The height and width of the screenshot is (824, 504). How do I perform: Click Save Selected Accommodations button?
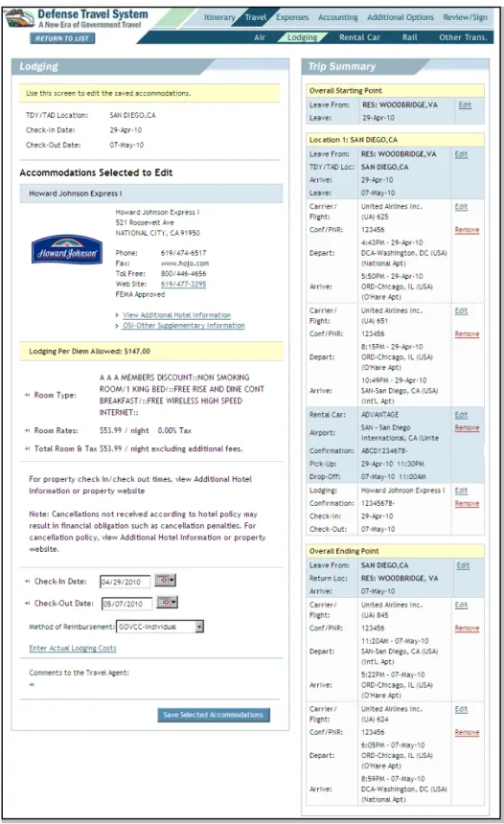pyautogui.click(x=214, y=715)
